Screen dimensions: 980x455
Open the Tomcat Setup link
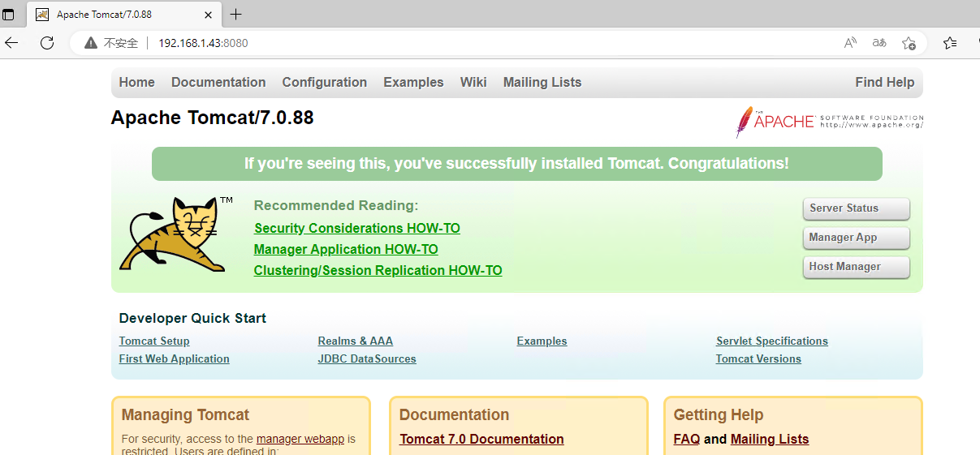tap(154, 341)
